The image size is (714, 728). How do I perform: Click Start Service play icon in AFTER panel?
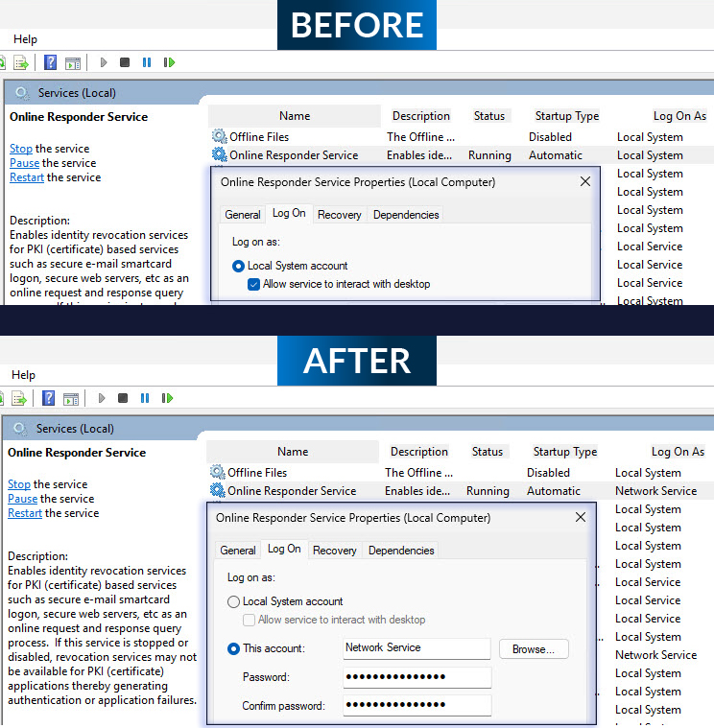pyautogui.click(x=103, y=398)
